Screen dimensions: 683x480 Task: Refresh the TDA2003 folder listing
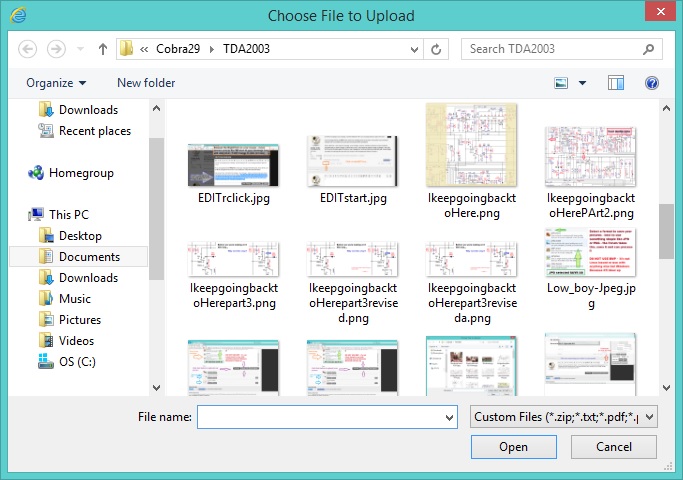tap(436, 48)
